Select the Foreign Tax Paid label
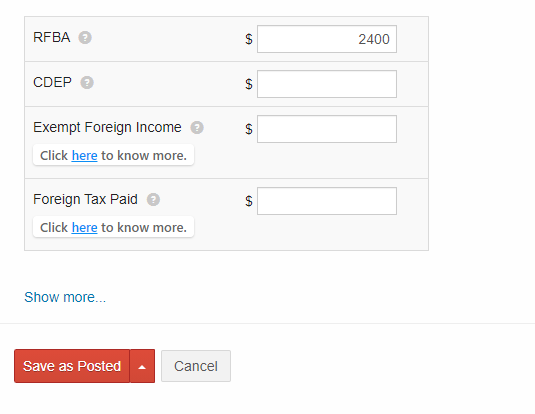 click(x=85, y=199)
